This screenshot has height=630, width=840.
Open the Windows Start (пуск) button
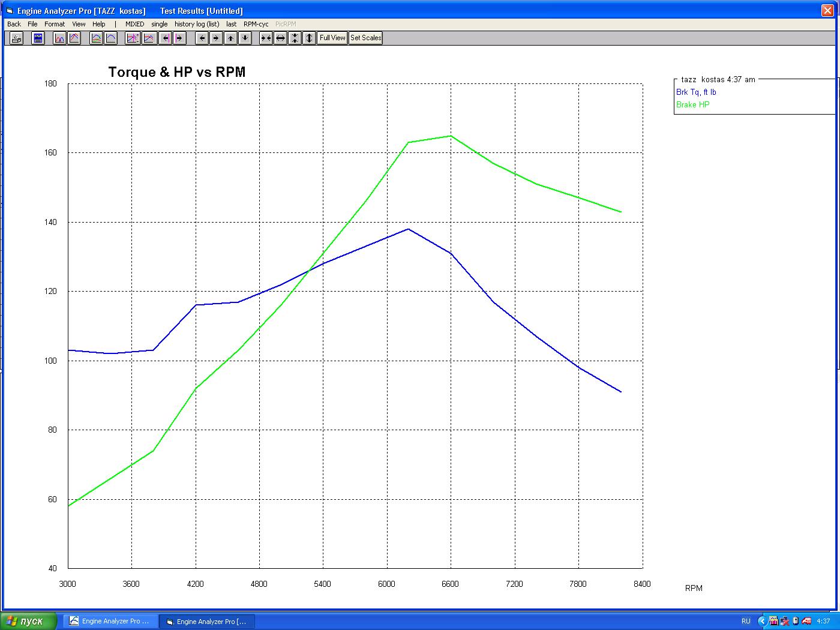[29, 621]
